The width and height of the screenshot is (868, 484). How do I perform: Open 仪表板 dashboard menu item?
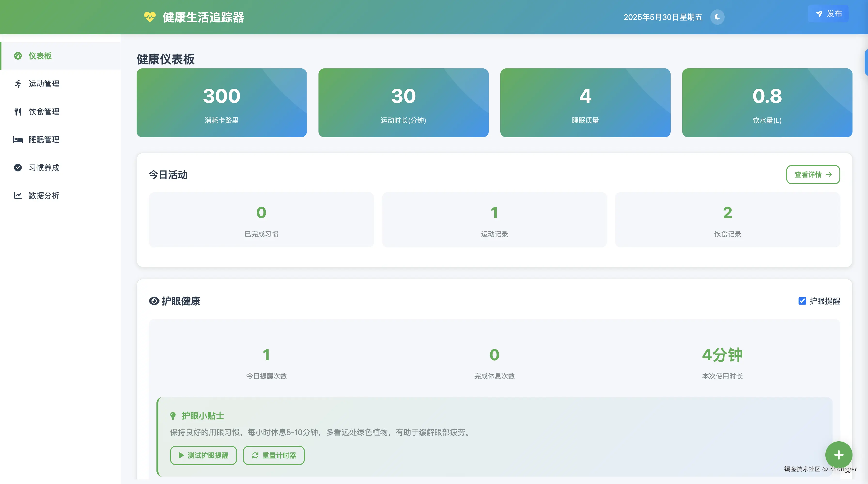click(x=40, y=56)
